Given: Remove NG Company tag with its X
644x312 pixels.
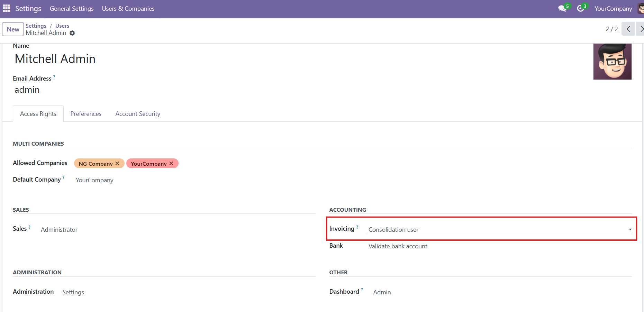Looking at the screenshot, I should (x=117, y=163).
